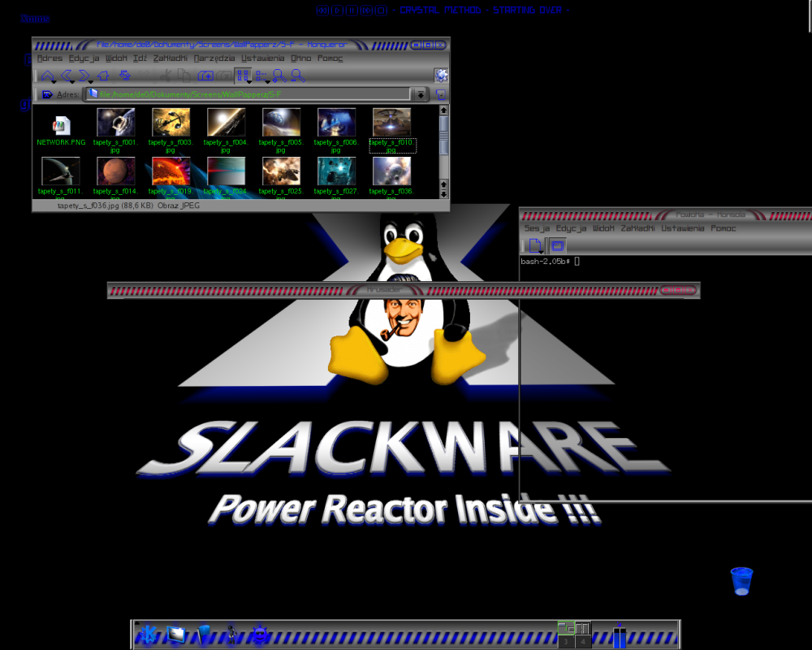The width and height of the screenshot is (812, 650).
Task: Open the Edycja menu in Konqueror
Action: (x=84, y=58)
